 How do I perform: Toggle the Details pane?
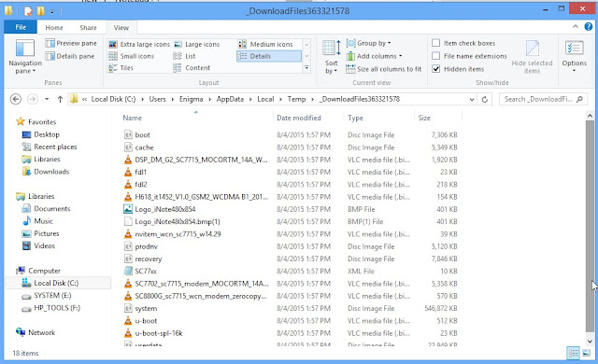coord(70,56)
